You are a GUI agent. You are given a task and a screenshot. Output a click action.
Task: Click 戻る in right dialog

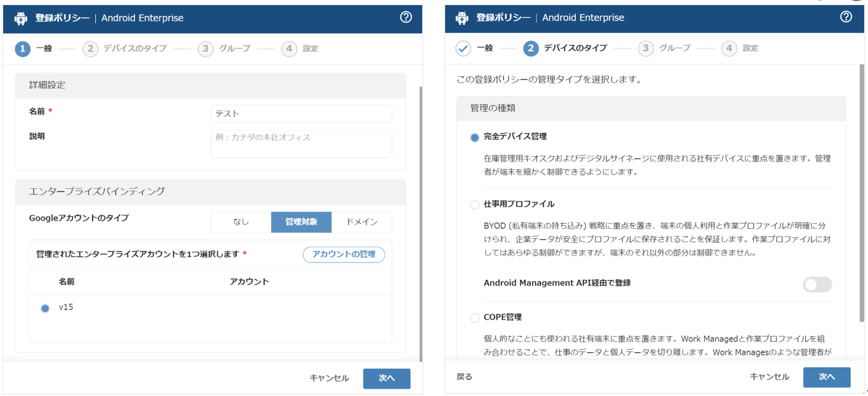pos(465,377)
